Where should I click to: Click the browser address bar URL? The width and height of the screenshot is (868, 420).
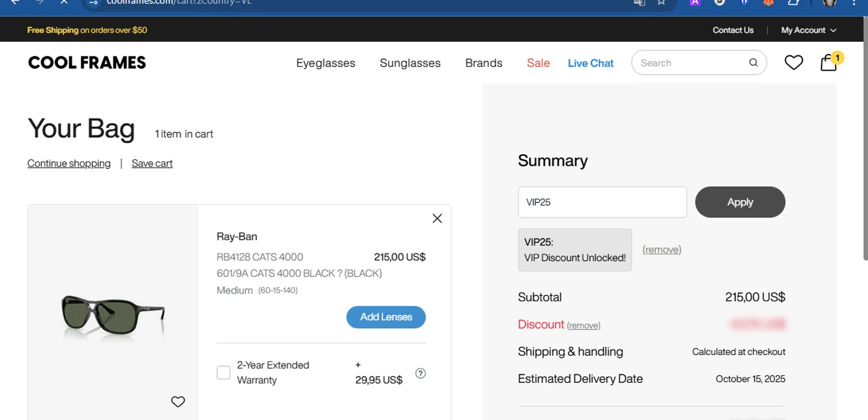pyautogui.click(x=179, y=2)
